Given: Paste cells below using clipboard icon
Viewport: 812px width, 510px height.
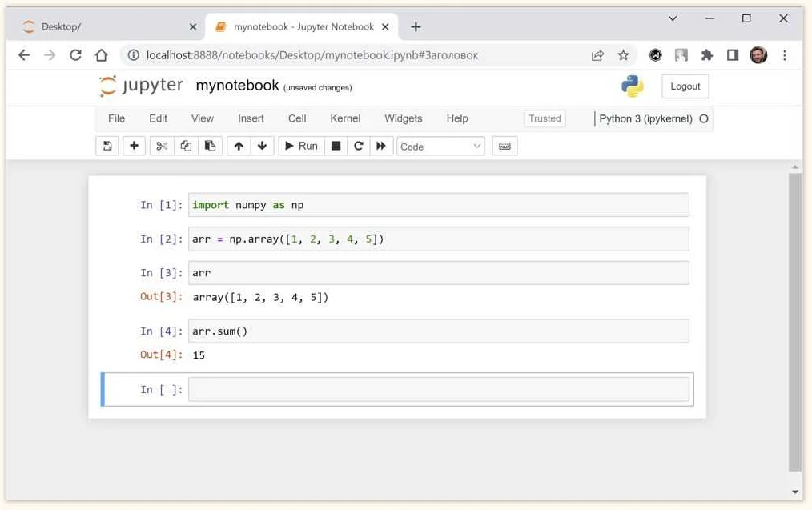Looking at the screenshot, I should tap(210, 146).
